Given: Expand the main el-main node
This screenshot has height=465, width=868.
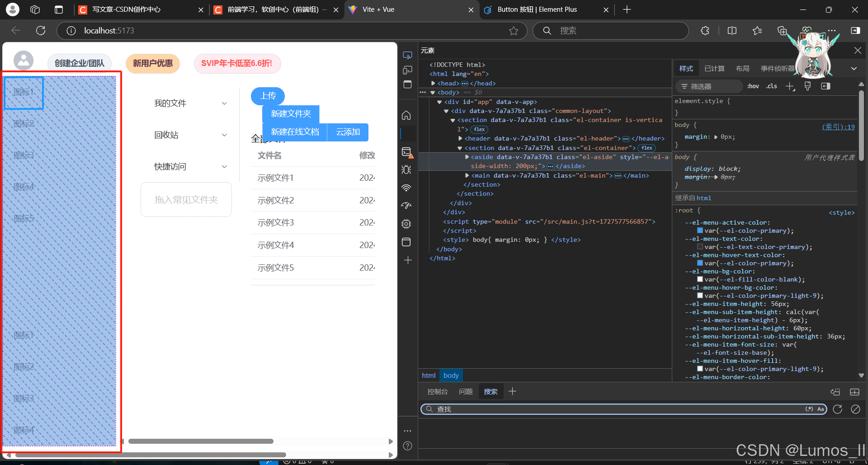Looking at the screenshot, I should 467,175.
